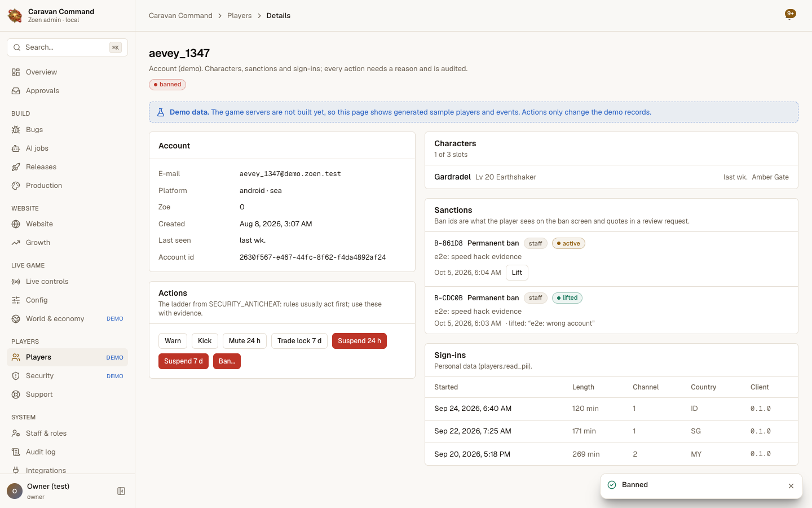Go to the Integrations menu item

68,470
